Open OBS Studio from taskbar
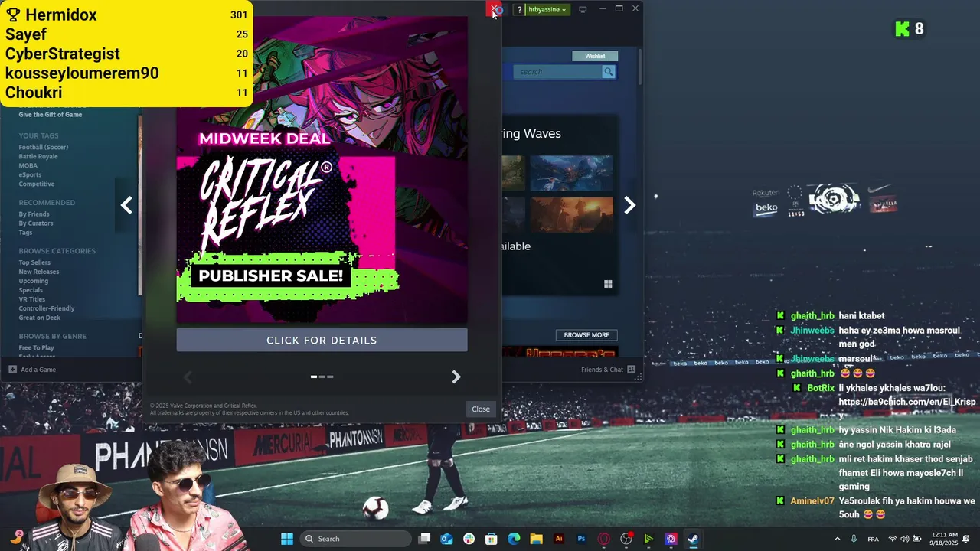The width and height of the screenshot is (980, 551). tap(626, 539)
